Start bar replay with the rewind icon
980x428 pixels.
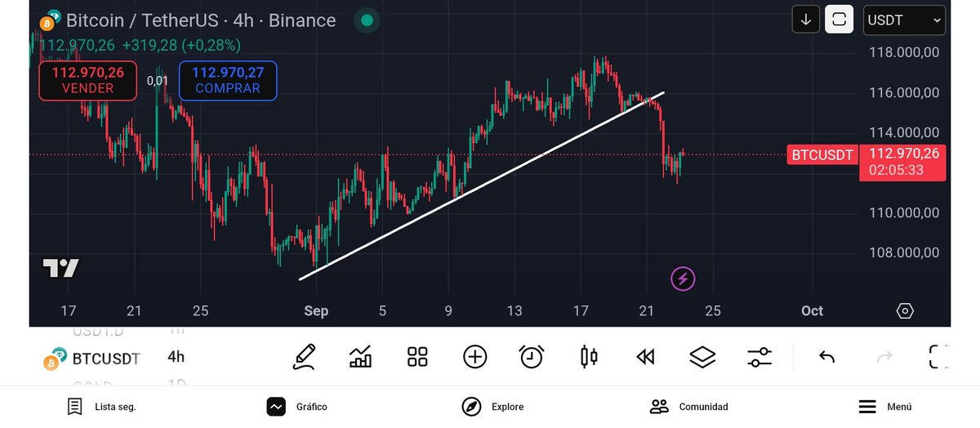[645, 356]
